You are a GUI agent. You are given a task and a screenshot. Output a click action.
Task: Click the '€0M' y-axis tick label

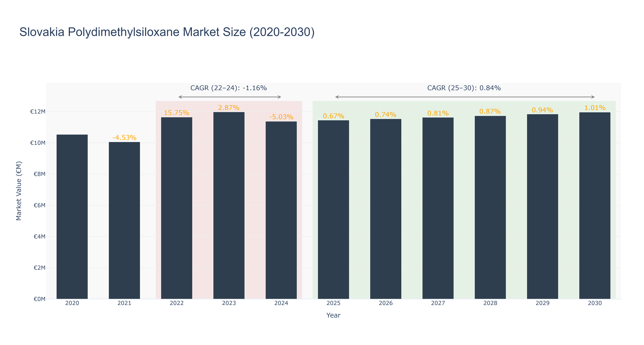pyautogui.click(x=39, y=299)
